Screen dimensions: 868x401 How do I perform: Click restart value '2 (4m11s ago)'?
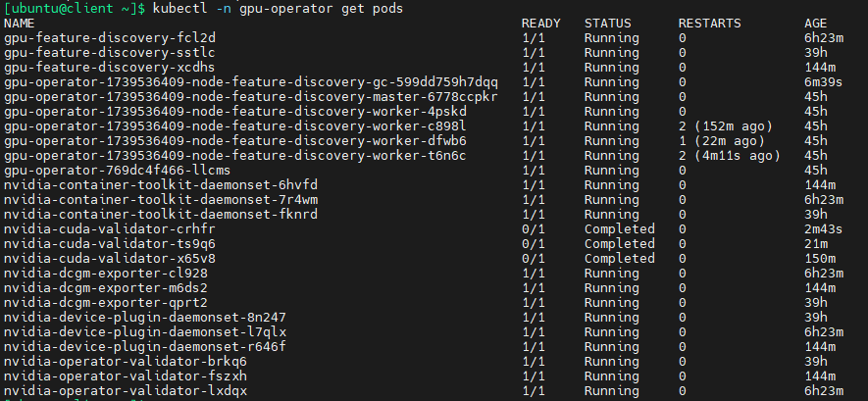pos(730,156)
